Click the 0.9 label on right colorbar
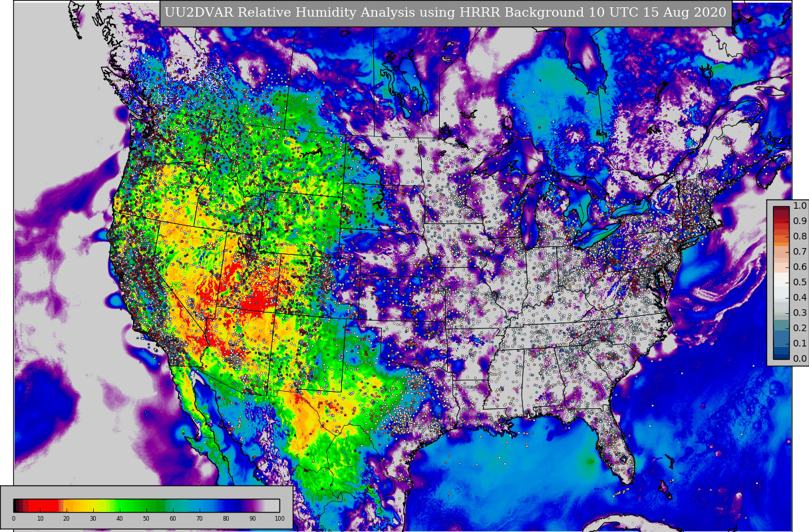The image size is (809, 532). tap(800, 221)
